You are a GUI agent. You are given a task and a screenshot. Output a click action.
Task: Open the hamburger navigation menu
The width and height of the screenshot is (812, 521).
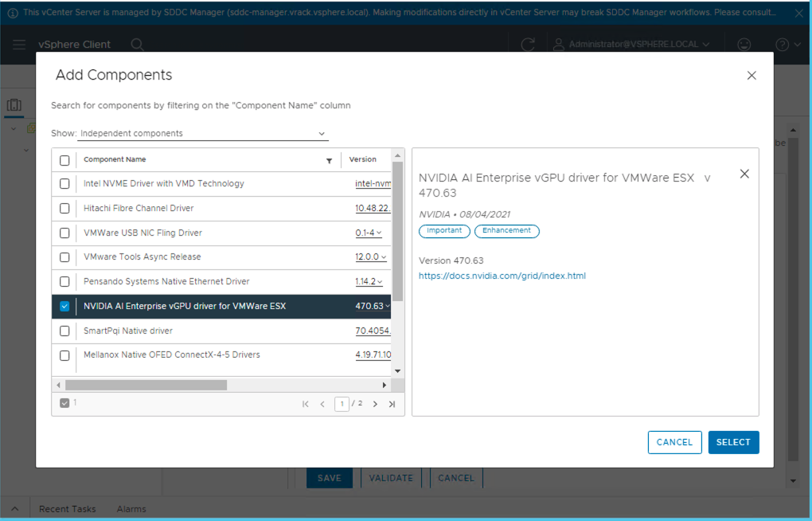coord(19,45)
